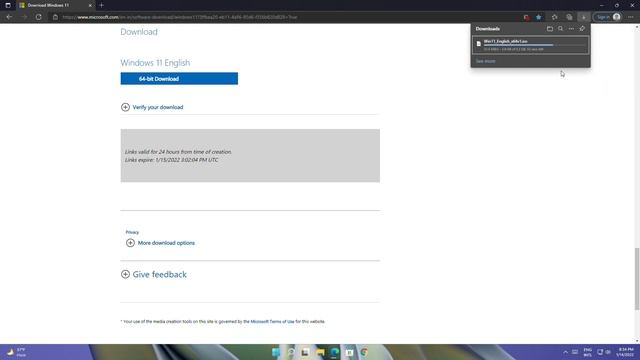This screenshot has height=360, width=640.
Task: Close the Download Windows 11 tab
Action: pos(90,5)
